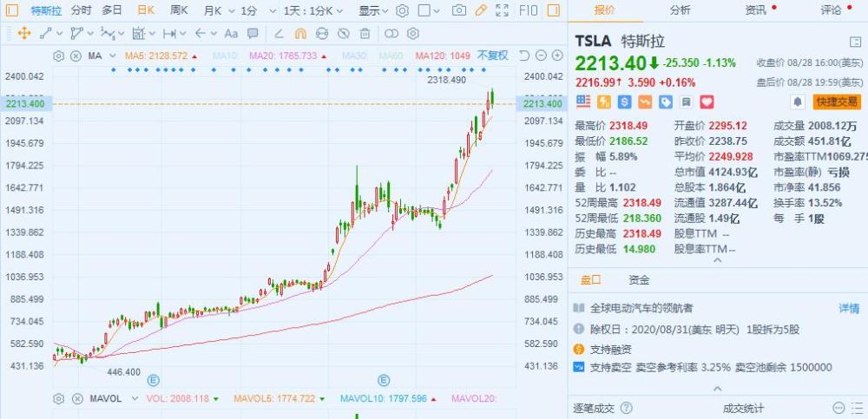Switch to 多日 multi-day view
Viewport: 868px width, 419px height.
tap(112, 10)
